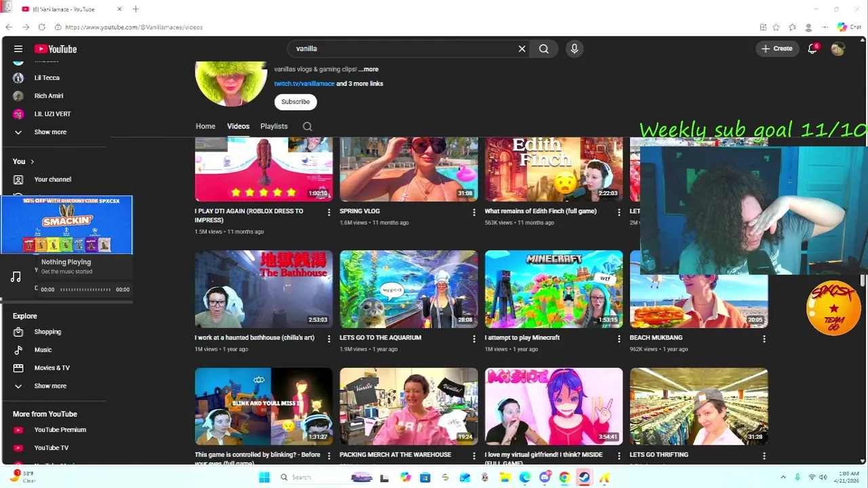
Task: Open Movies & TV in Explore
Action: (53, 368)
